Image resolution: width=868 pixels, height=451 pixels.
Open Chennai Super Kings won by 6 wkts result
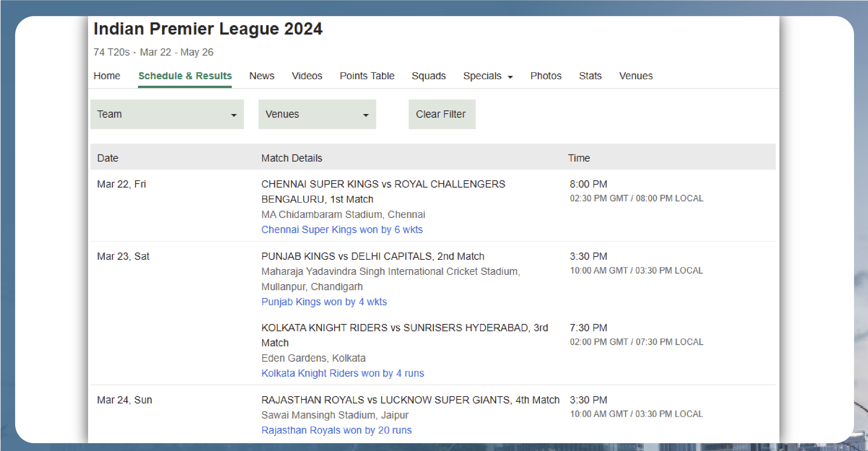coord(342,229)
